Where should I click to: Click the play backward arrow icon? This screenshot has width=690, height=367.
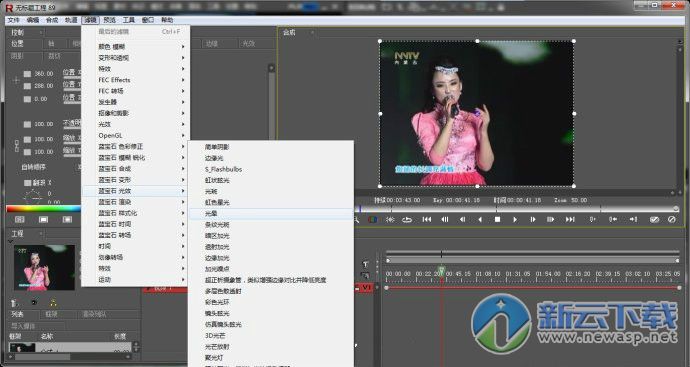point(480,219)
